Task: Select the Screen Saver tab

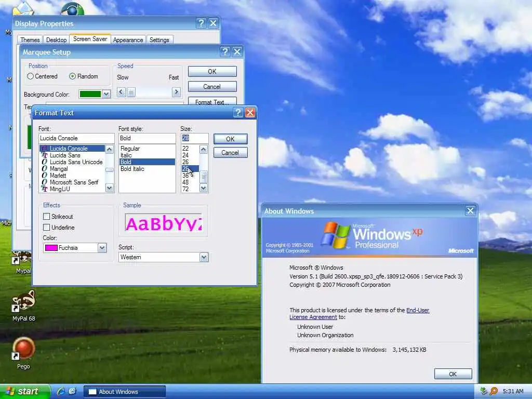Action: (x=90, y=39)
